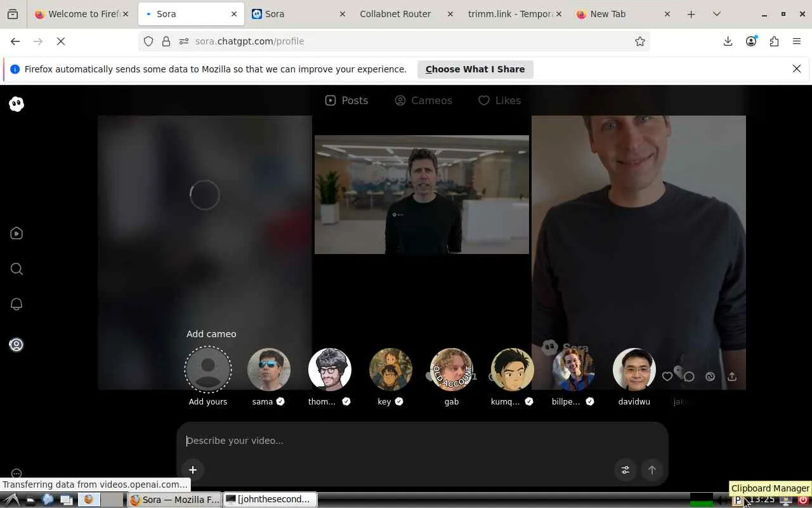Open Firefox View in the tab strip
812x508 pixels.
(x=13, y=14)
